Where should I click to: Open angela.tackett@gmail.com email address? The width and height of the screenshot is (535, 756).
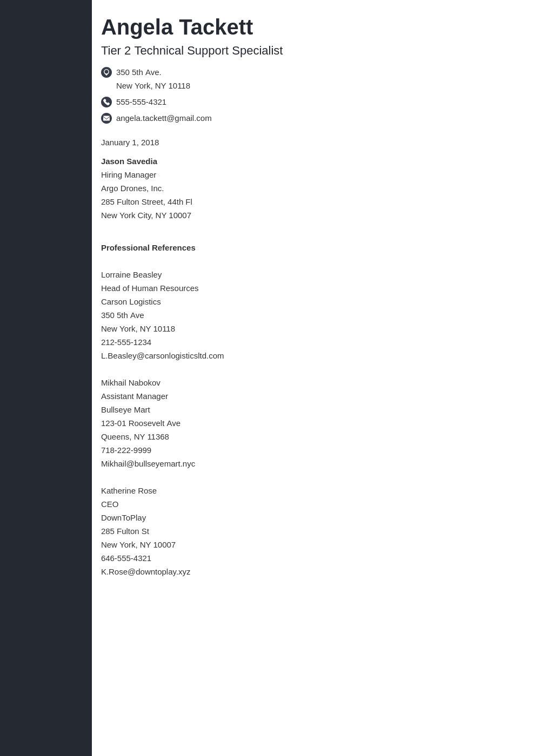pos(164,118)
